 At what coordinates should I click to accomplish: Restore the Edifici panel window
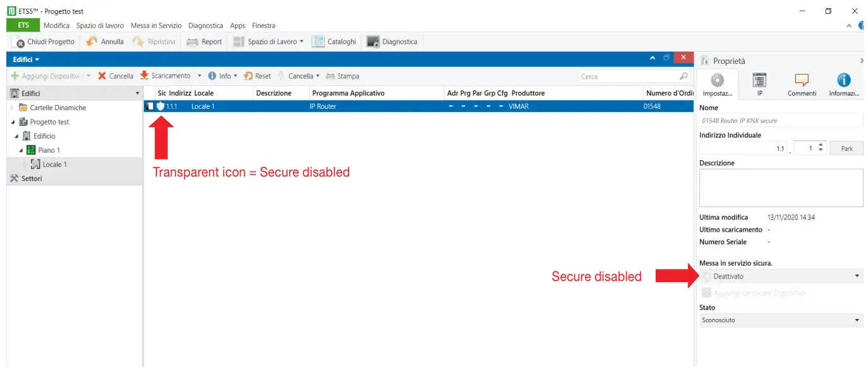click(x=667, y=58)
